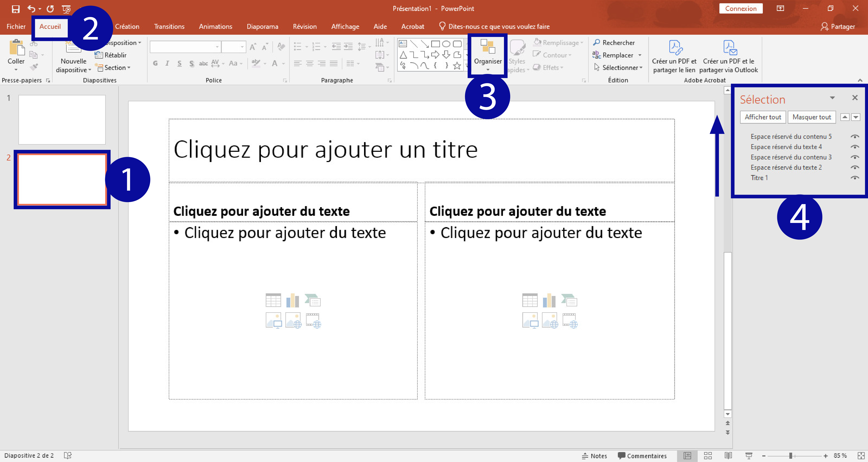Open the Transitions ribbon tab
868x462 pixels.
click(x=169, y=27)
